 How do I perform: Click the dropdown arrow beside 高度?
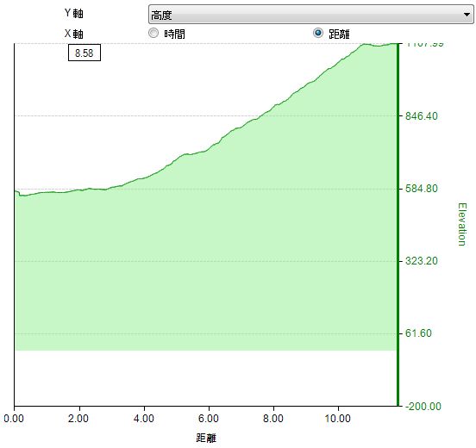coord(467,15)
